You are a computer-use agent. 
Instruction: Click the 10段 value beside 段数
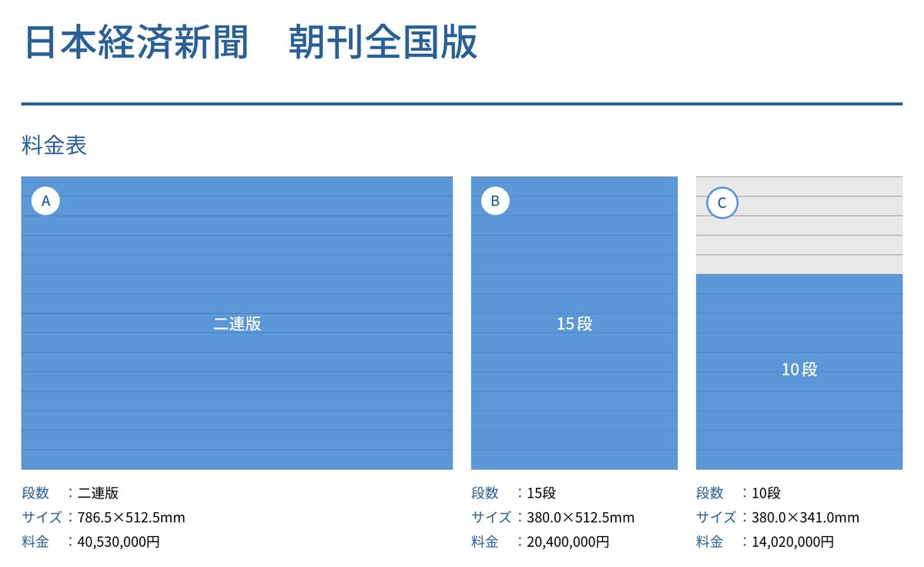tap(766, 493)
